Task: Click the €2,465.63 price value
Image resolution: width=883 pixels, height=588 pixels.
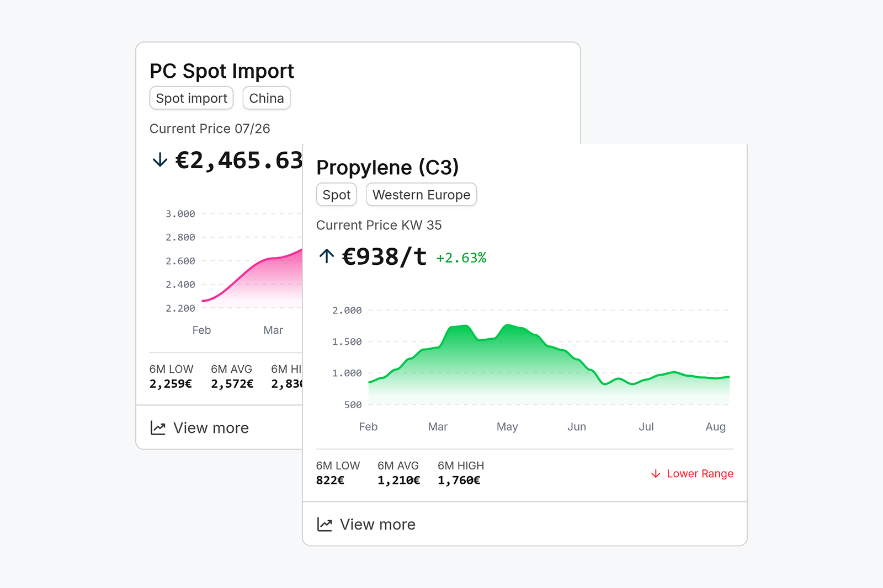Action: (239, 161)
